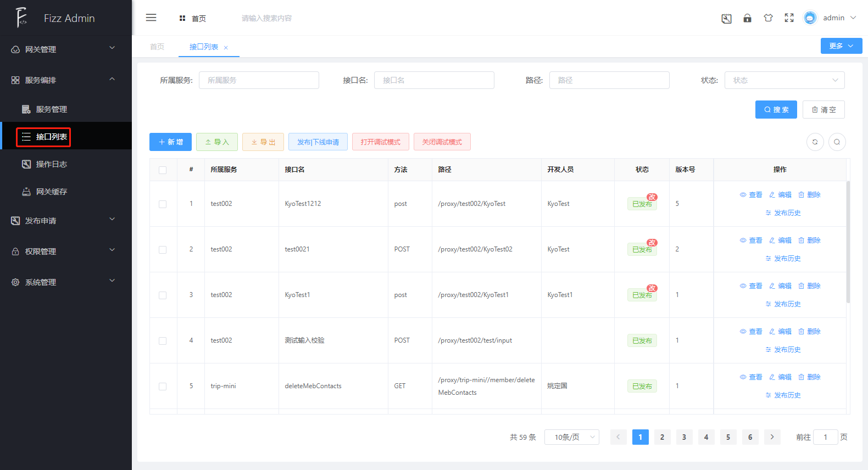868x470 pixels.
Task: Check the checkbox for test0021 row
Action: 163,250
